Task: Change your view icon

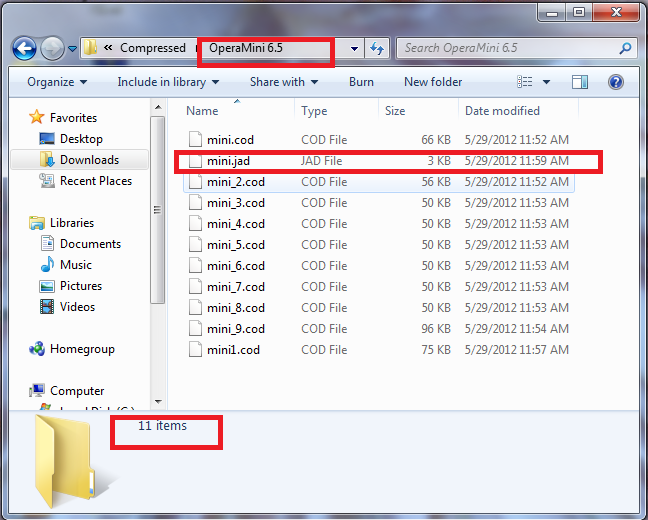Action: tap(525, 82)
